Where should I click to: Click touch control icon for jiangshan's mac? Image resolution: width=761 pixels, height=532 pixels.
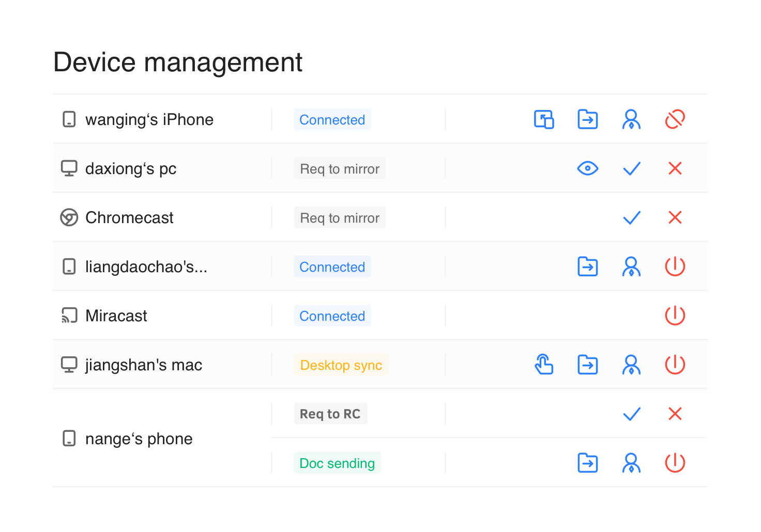(544, 365)
